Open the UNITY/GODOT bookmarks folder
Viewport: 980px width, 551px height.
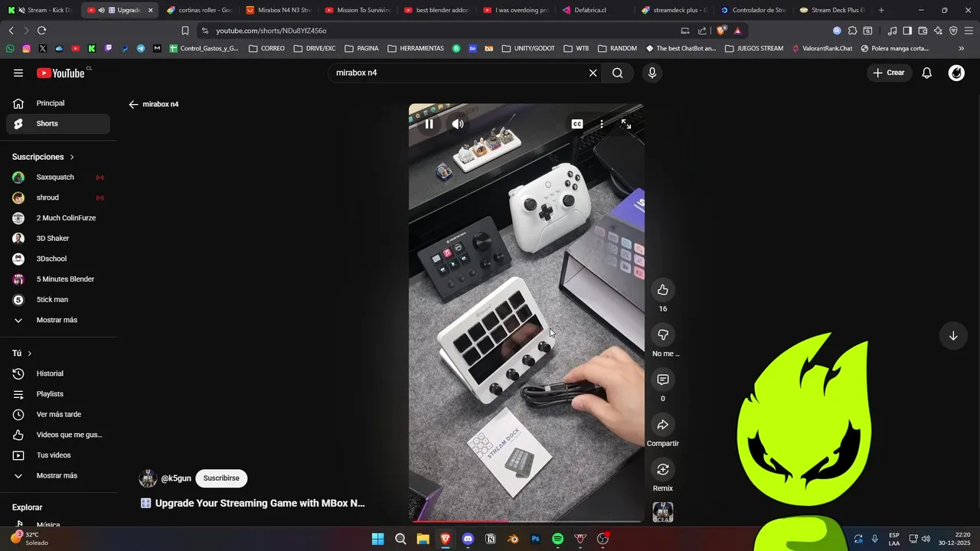click(x=528, y=48)
